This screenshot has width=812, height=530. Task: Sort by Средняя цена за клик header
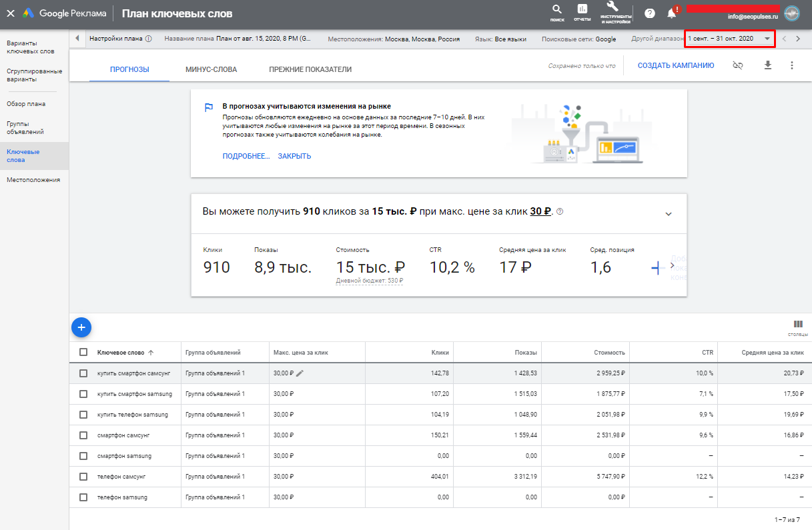pyautogui.click(x=773, y=352)
